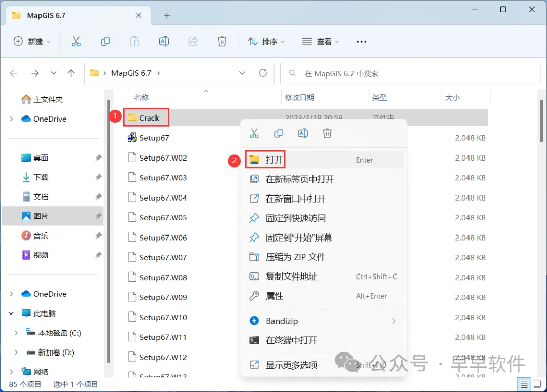Click the context menu Delete icon
Viewport: 547px width, 392px height.
tap(327, 133)
